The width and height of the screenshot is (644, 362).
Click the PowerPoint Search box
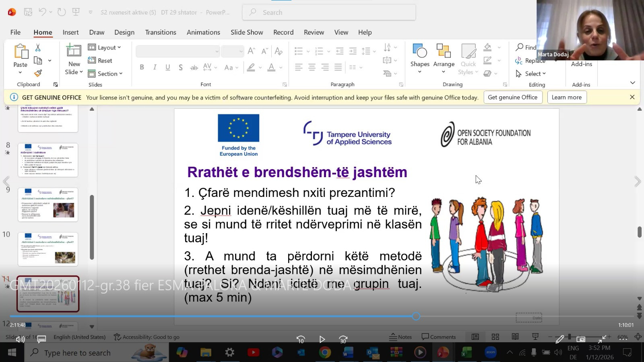click(329, 12)
